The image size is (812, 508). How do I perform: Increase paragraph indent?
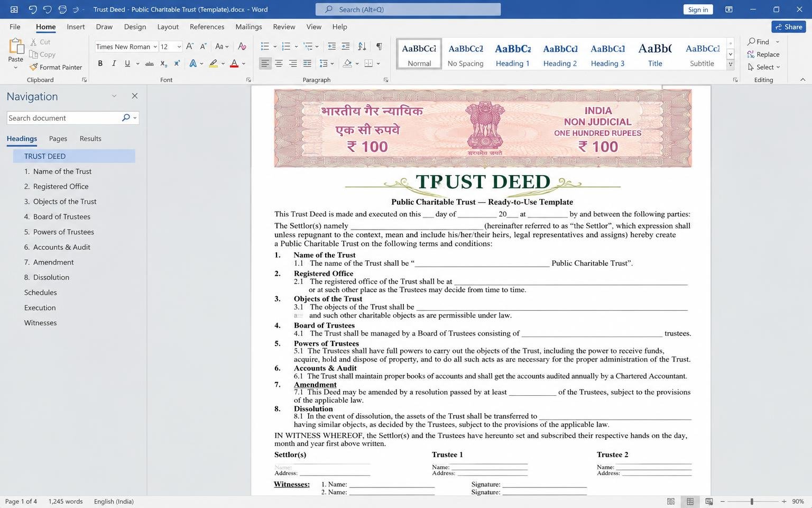tap(346, 47)
